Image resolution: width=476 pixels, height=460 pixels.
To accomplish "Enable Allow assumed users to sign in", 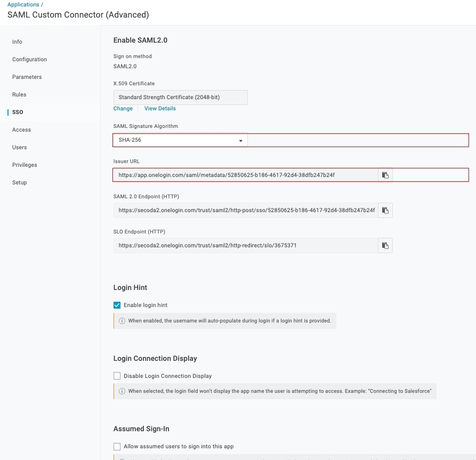I will pyautogui.click(x=117, y=447).
